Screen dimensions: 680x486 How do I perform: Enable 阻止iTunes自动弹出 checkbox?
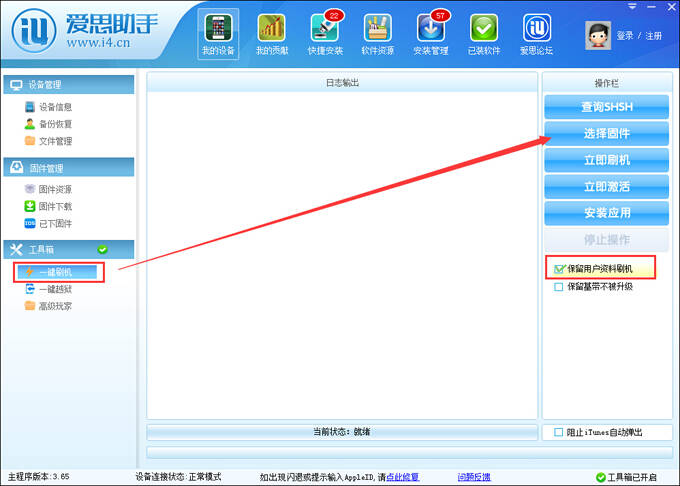coord(559,432)
